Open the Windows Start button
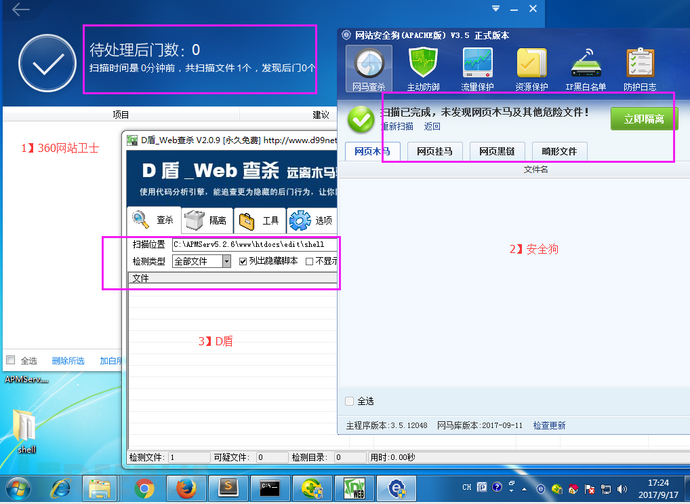The image size is (690, 504). (18, 489)
